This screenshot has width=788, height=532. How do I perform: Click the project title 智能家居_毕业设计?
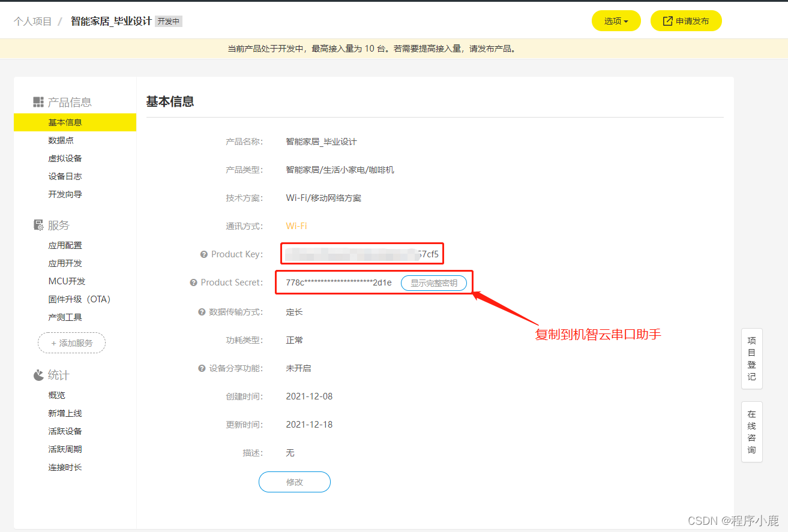pos(111,21)
